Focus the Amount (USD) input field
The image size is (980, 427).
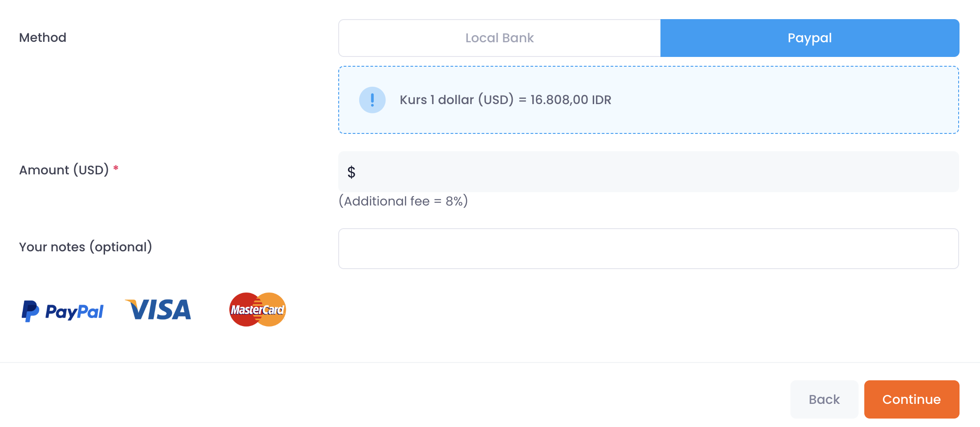(654, 172)
